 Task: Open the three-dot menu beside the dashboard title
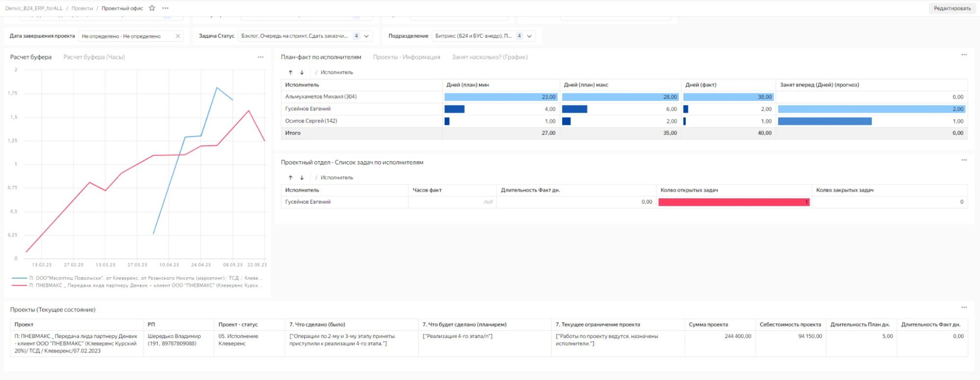(165, 8)
